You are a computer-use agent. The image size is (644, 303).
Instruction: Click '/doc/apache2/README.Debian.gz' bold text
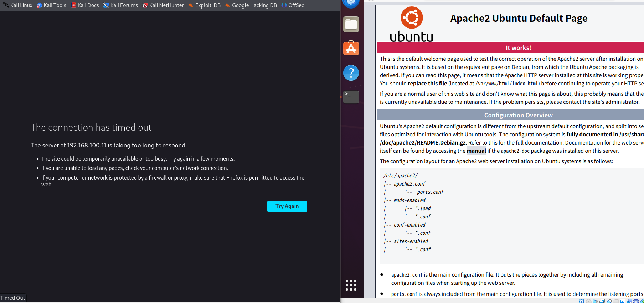pos(423,143)
